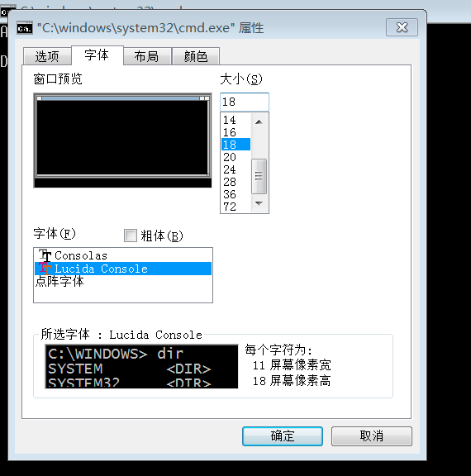Confirm with the 确定 button
This screenshot has height=476, width=471.
point(283,436)
